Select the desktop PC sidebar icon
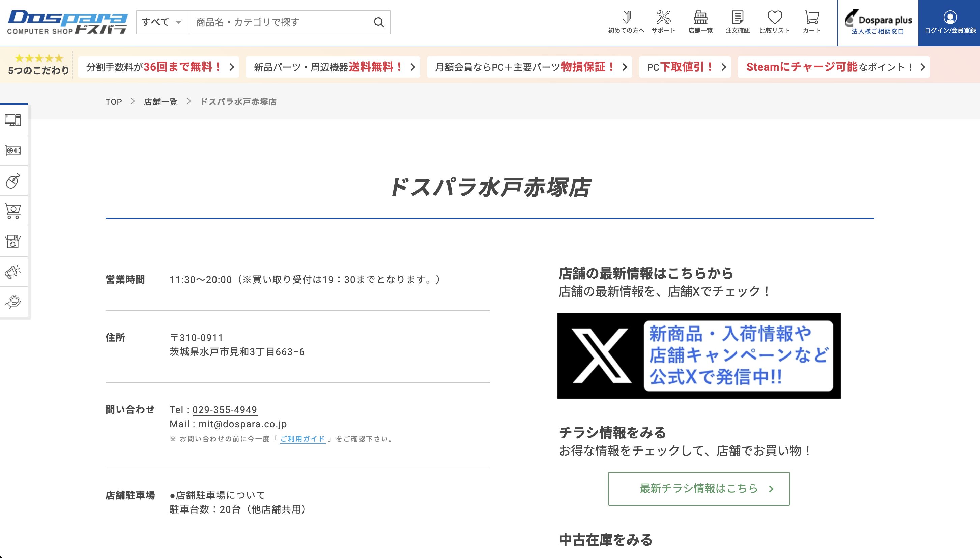Viewport: 980px width, 558px height. tap(13, 120)
